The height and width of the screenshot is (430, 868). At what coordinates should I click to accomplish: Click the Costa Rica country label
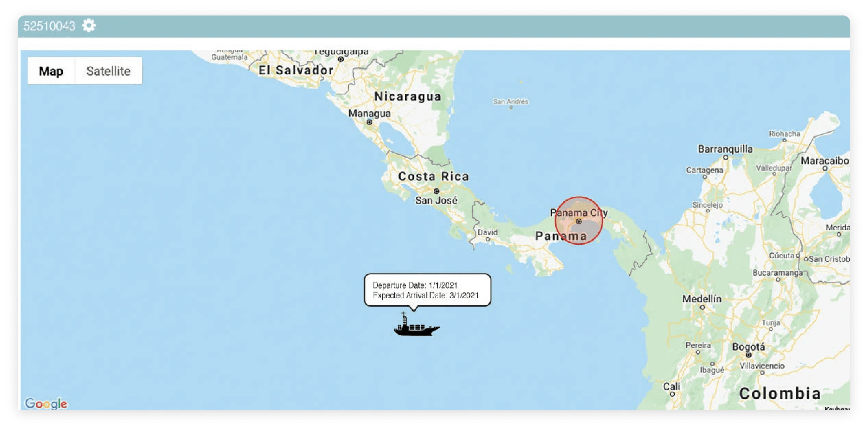click(x=433, y=176)
